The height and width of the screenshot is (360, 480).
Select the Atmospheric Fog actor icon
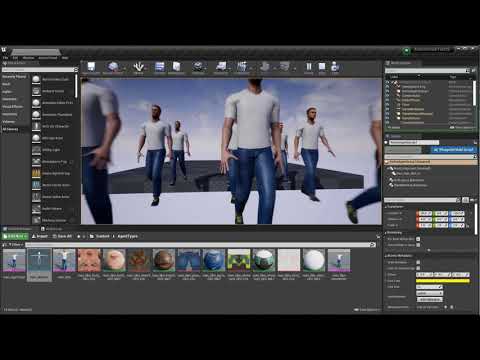point(36,161)
